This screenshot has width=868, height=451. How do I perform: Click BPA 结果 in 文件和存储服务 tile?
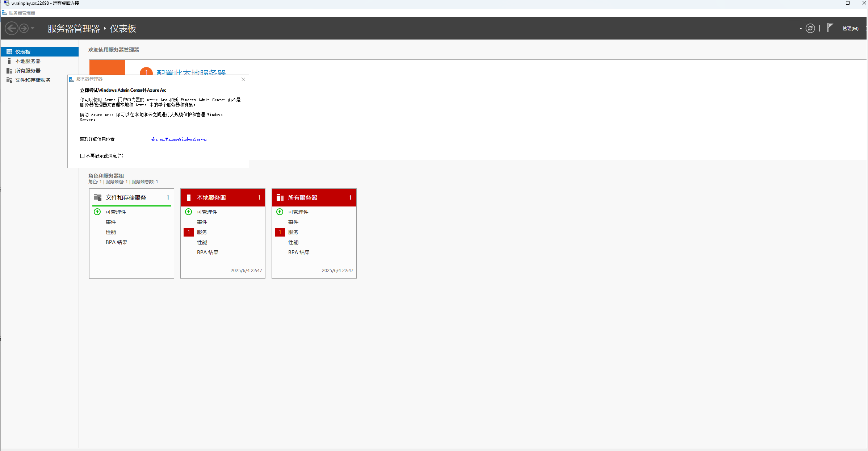pyautogui.click(x=116, y=242)
